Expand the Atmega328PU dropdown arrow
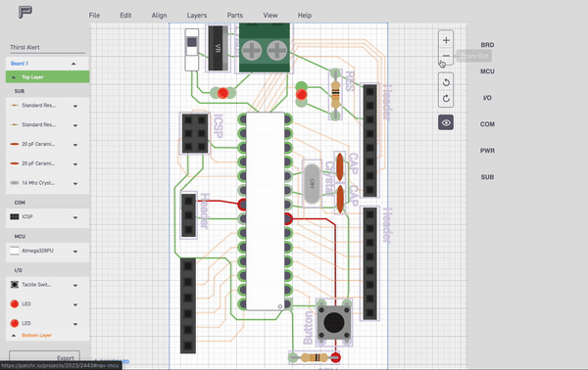This screenshot has width=588, height=370. coord(75,252)
